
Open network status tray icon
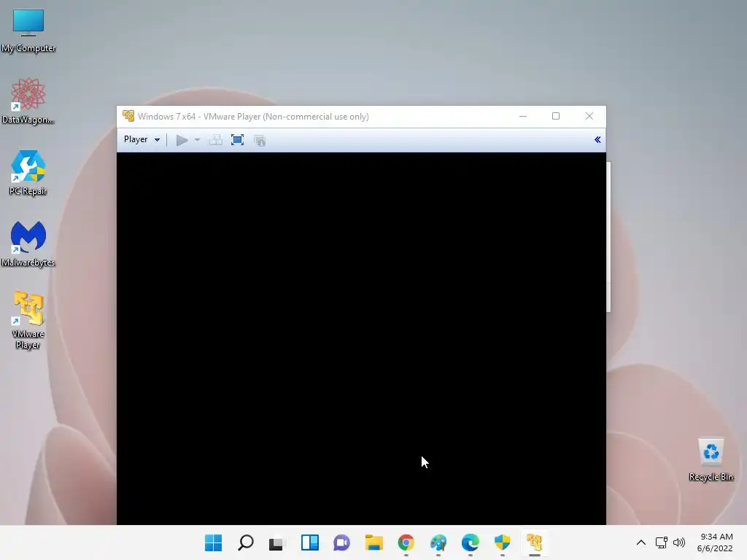click(x=661, y=542)
